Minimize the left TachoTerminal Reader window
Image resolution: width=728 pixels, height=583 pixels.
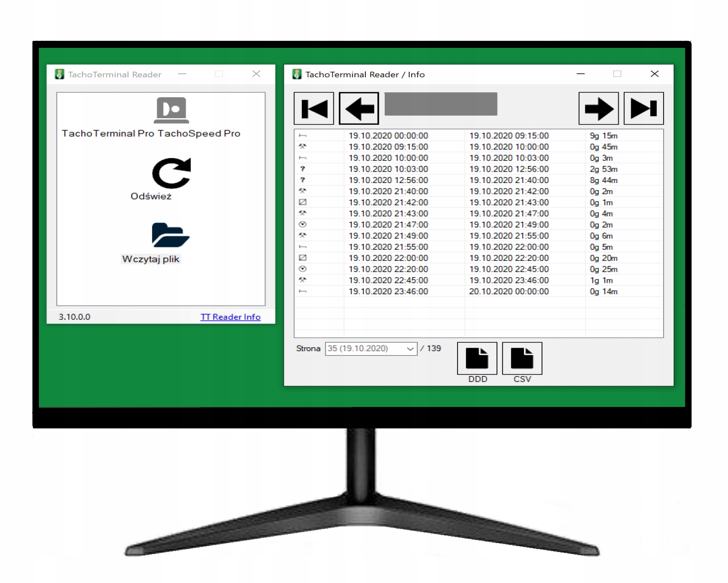tap(182, 74)
